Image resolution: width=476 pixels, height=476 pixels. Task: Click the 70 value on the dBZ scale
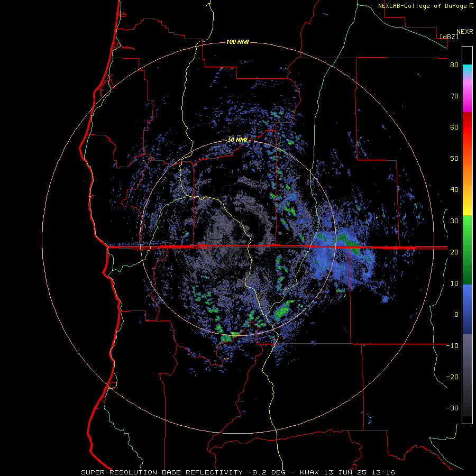454,96
